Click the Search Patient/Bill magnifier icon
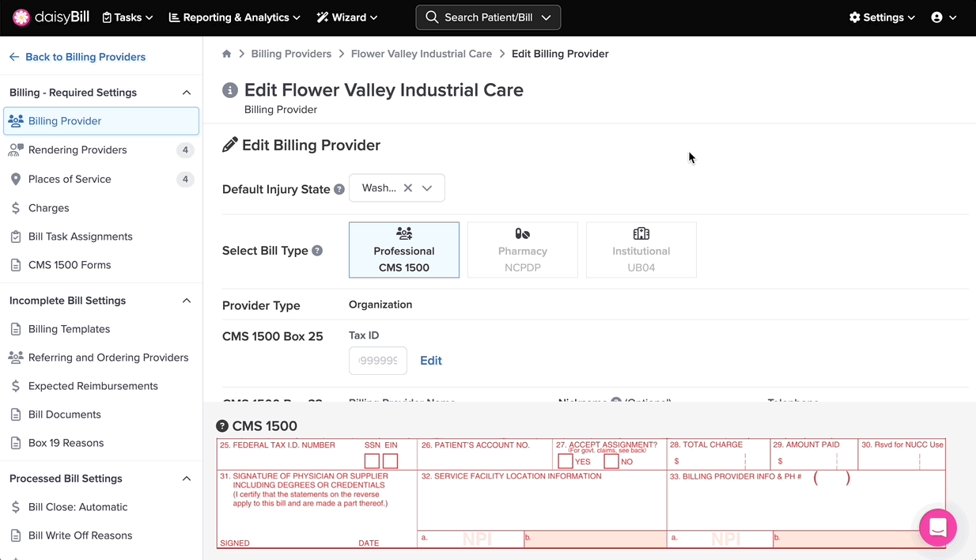Viewport: 976px width, 560px height. click(x=432, y=17)
